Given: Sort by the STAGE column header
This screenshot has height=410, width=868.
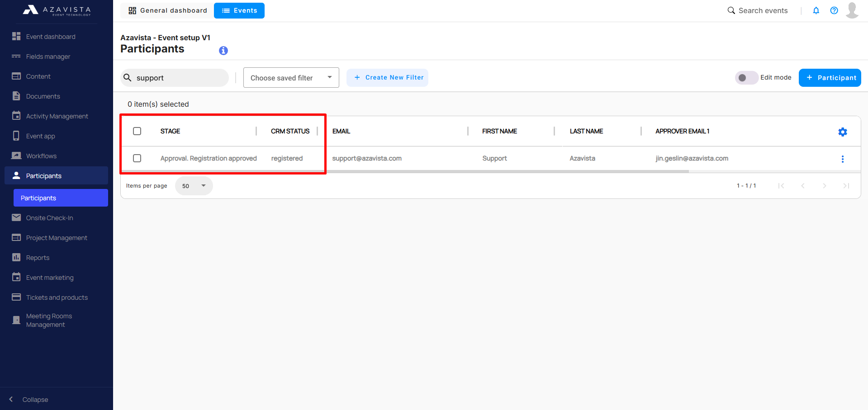Looking at the screenshot, I should [x=170, y=131].
